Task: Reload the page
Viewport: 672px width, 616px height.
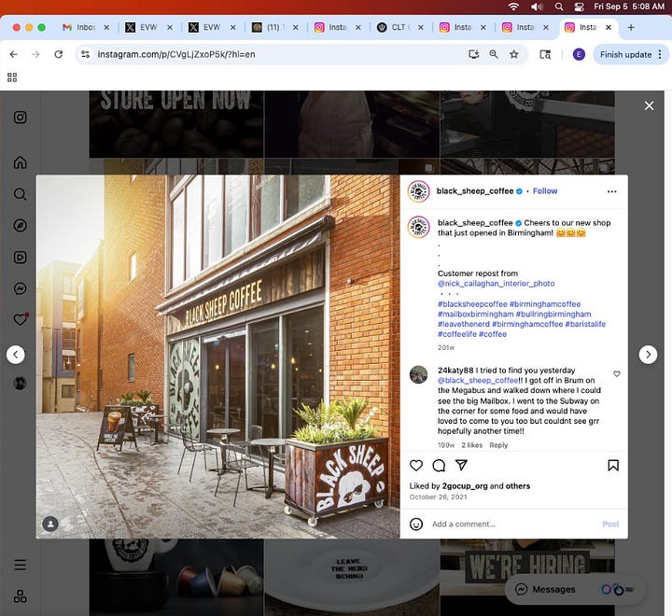Action: (x=59, y=54)
